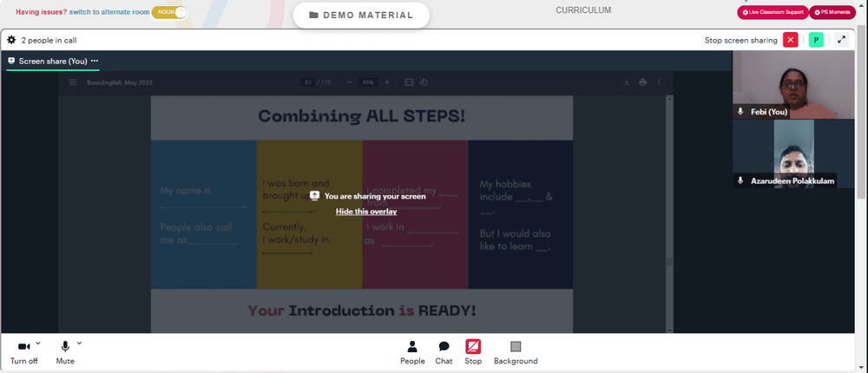Open PDF viewer sidebar menu icon
Screen dimensions: 868x373
click(x=73, y=82)
